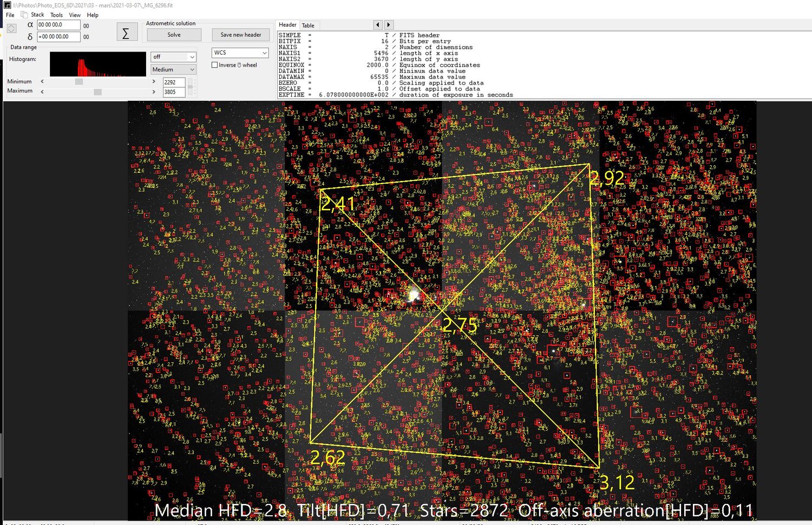Open the Help menu
This screenshot has width=812, height=525.
[93, 15]
